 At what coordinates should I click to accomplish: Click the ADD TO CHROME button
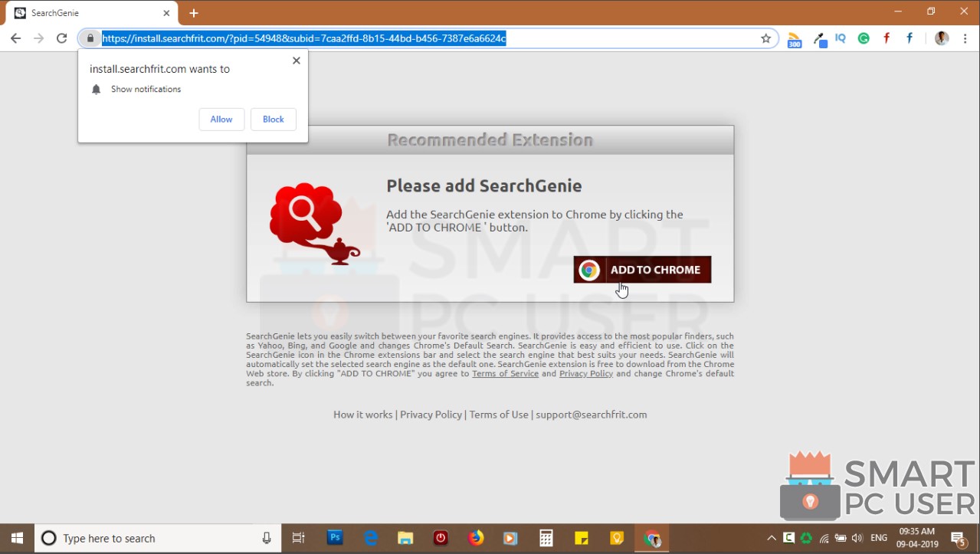tap(641, 270)
